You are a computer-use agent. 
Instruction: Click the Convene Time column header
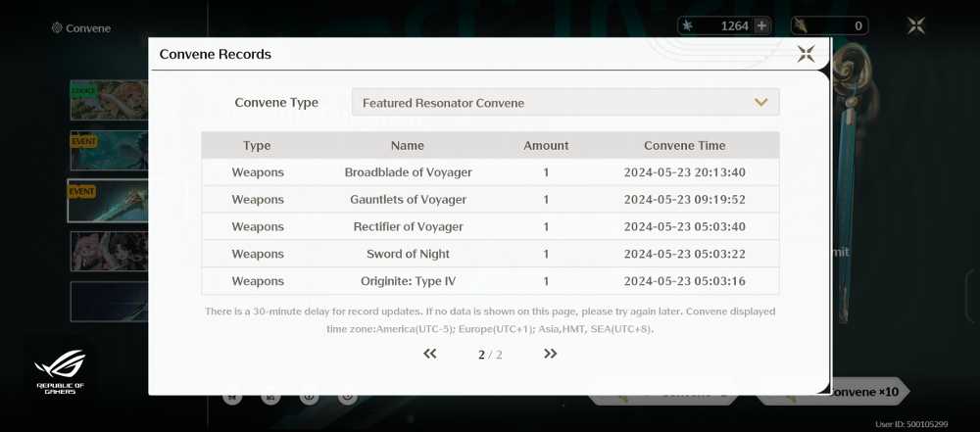(x=684, y=146)
